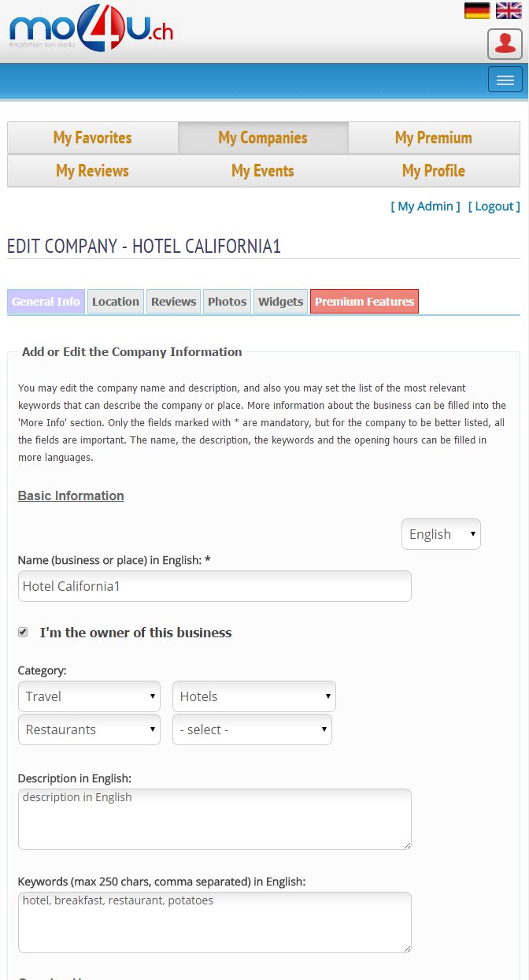Click the mo4u.ch logo

[x=91, y=30]
